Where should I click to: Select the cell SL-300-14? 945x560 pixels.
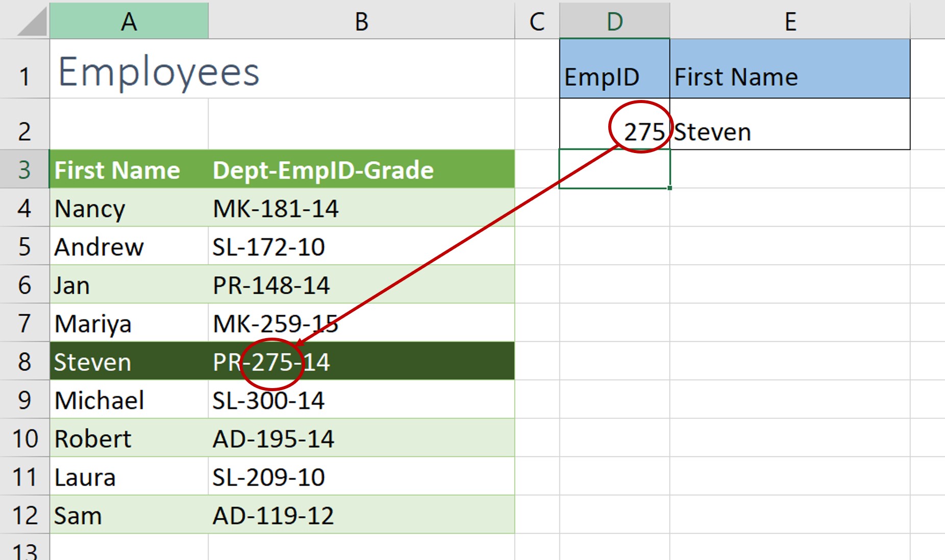pyautogui.click(x=361, y=399)
